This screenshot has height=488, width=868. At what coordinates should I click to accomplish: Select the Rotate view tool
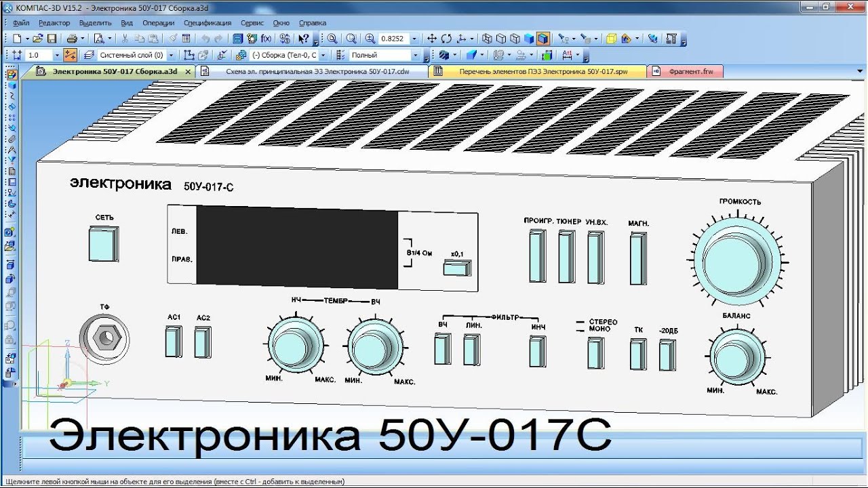pyautogui.click(x=446, y=39)
